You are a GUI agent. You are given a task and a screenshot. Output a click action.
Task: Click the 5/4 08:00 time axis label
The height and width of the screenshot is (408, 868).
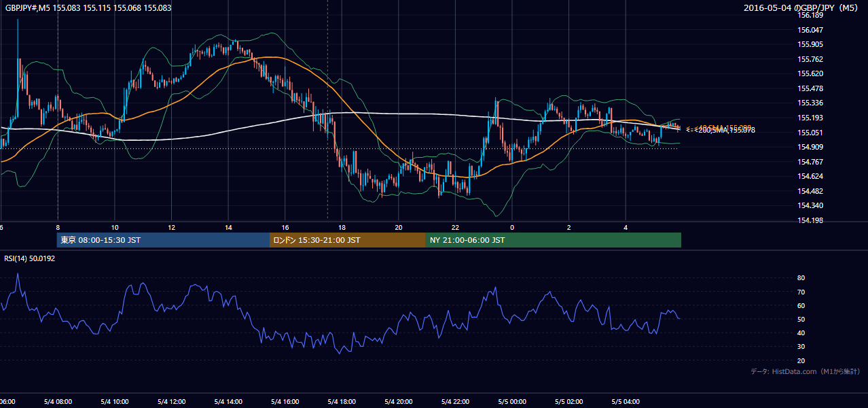[x=58, y=402]
